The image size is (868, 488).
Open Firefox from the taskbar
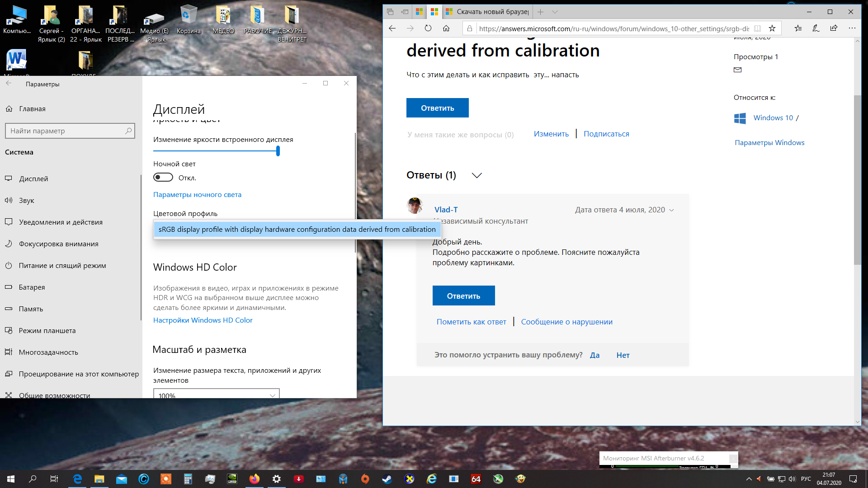click(x=255, y=479)
